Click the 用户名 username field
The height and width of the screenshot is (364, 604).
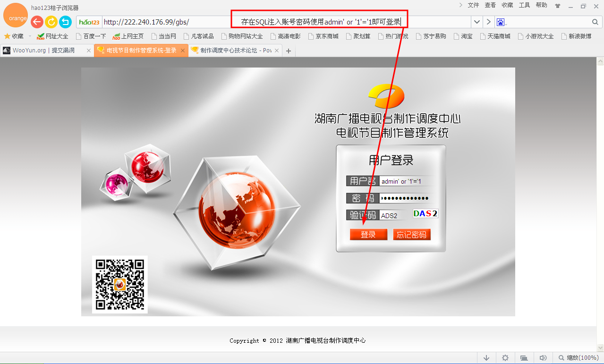406,181
